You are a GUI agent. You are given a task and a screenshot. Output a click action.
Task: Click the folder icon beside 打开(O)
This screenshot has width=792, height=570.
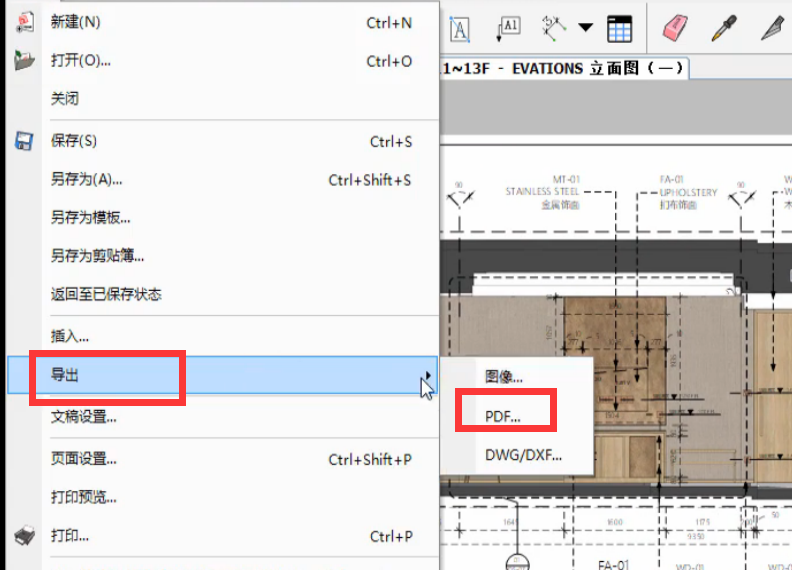[24, 61]
